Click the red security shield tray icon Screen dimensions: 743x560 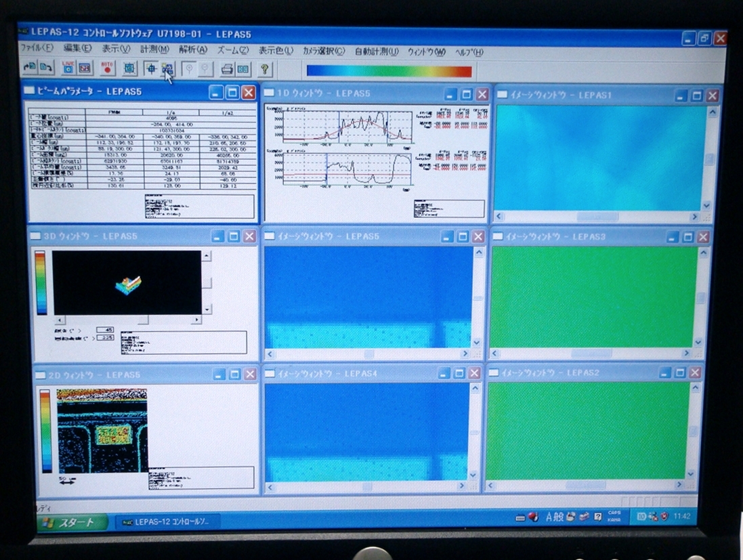tap(664, 517)
